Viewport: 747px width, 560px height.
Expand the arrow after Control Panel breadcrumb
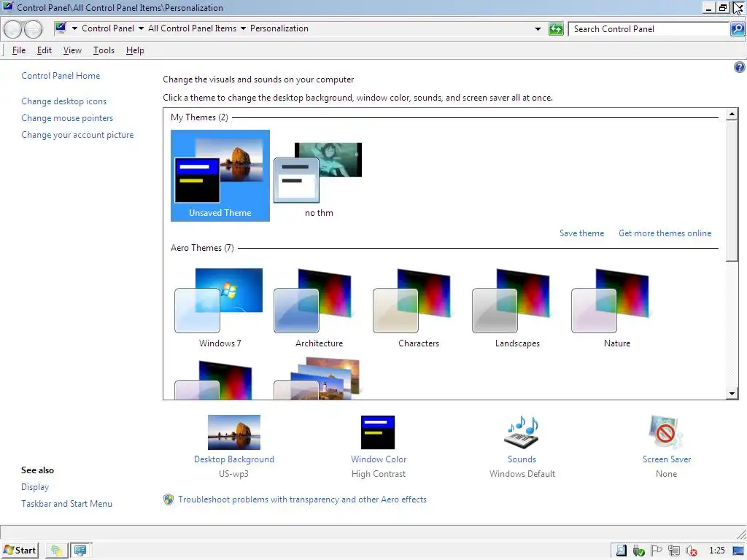pyautogui.click(x=141, y=28)
